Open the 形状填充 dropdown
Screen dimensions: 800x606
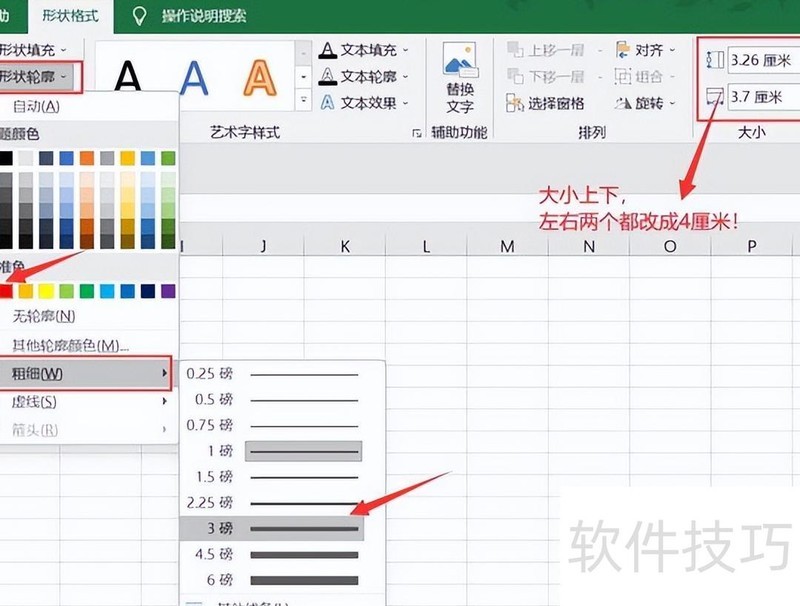34,50
